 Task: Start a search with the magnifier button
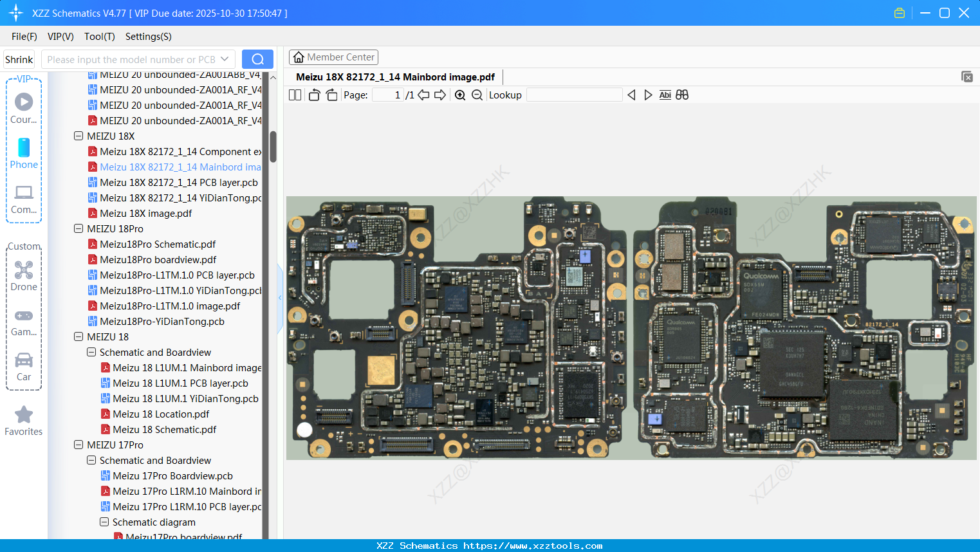(257, 59)
